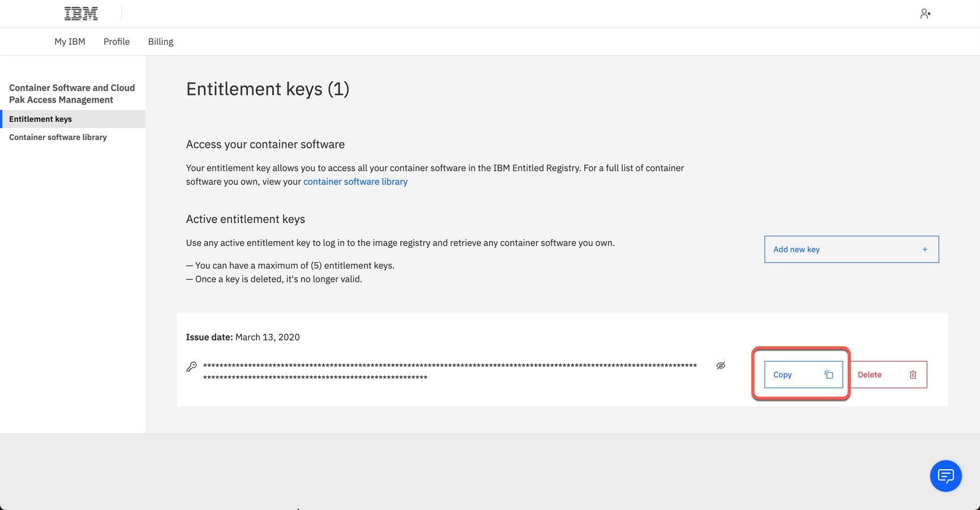Viewport: 980px width, 510px height.
Task: Click the trash icon inside the Delete button
Action: (x=913, y=375)
